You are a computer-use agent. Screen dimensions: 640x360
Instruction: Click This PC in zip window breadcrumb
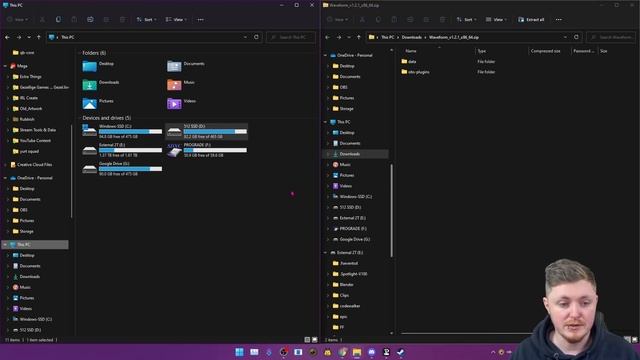pyautogui.click(x=388, y=37)
